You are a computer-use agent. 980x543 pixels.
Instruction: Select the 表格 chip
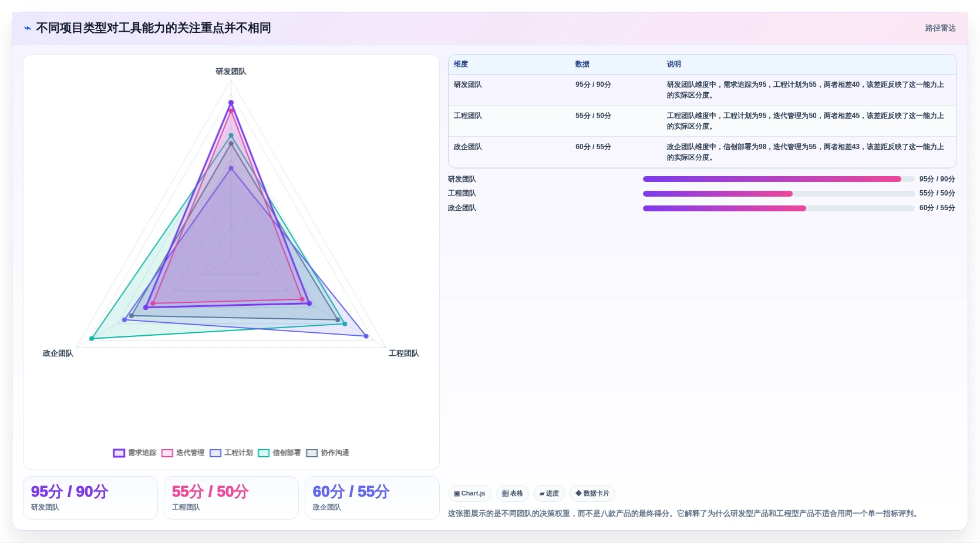coord(513,493)
